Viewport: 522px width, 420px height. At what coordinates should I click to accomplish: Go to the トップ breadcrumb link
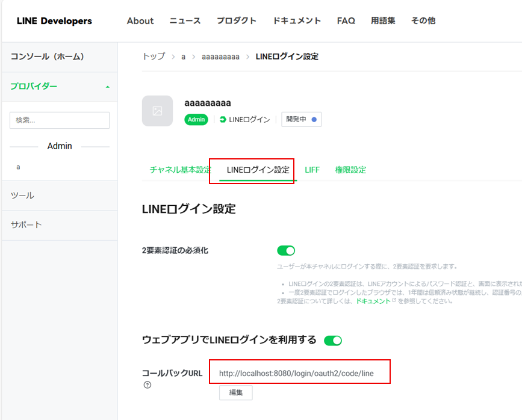[154, 57]
